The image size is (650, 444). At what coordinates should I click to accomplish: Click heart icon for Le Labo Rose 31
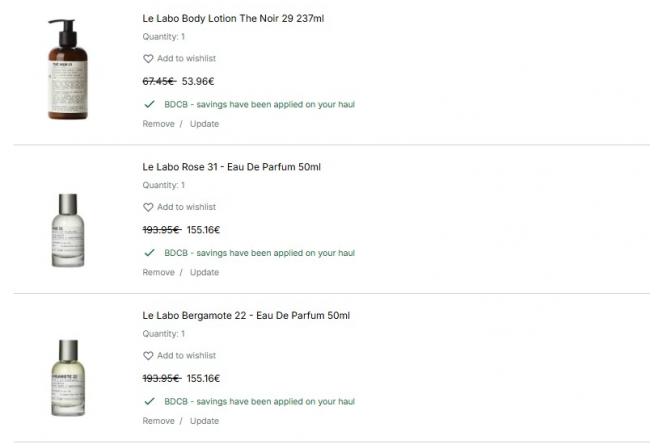149,208
